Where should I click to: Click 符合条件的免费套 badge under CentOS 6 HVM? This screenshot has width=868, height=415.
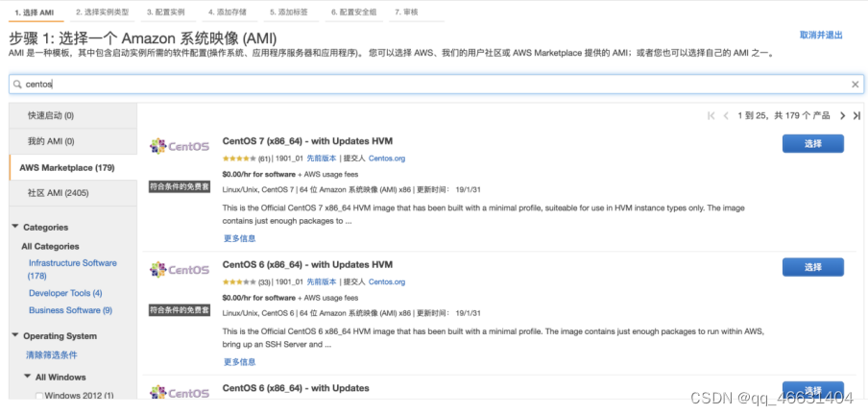click(x=180, y=310)
